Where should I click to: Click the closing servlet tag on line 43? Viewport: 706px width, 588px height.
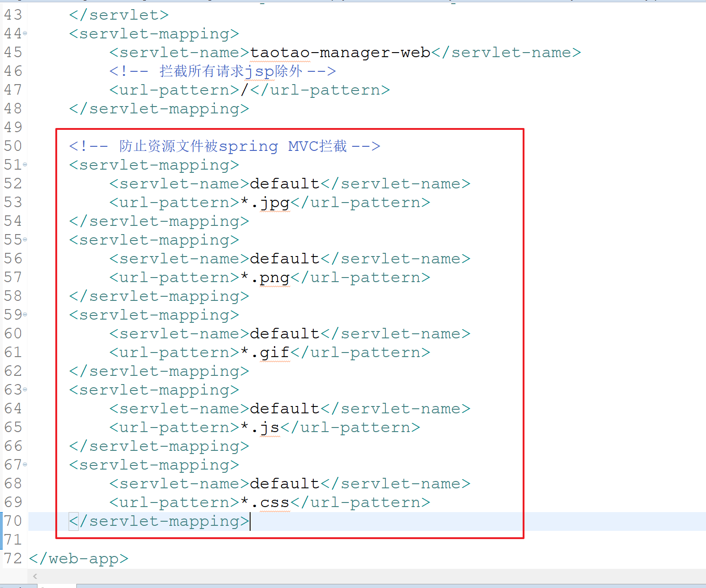point(119,15)
